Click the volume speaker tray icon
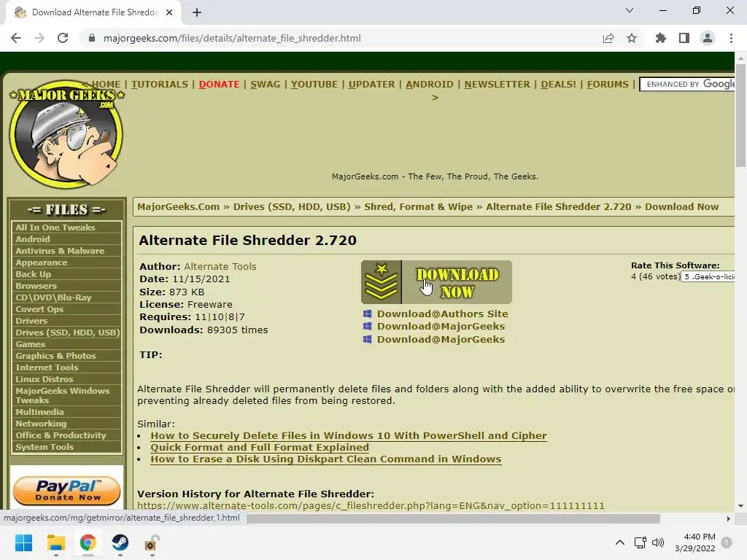 click(658, 542)
